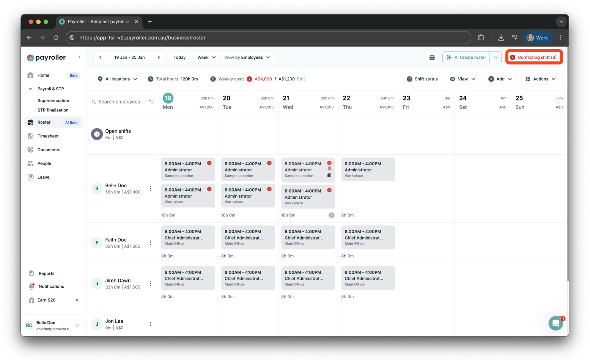Delete Belle Doe's Wednesday Sample Location shift
590x364 pixels.
pyautogui.click(x=329, y=168)
